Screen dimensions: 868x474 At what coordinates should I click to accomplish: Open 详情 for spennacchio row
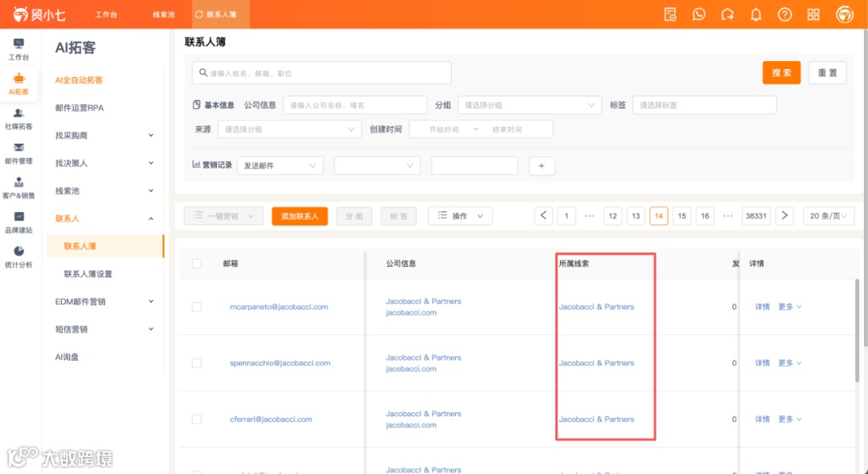click(763, 363)
